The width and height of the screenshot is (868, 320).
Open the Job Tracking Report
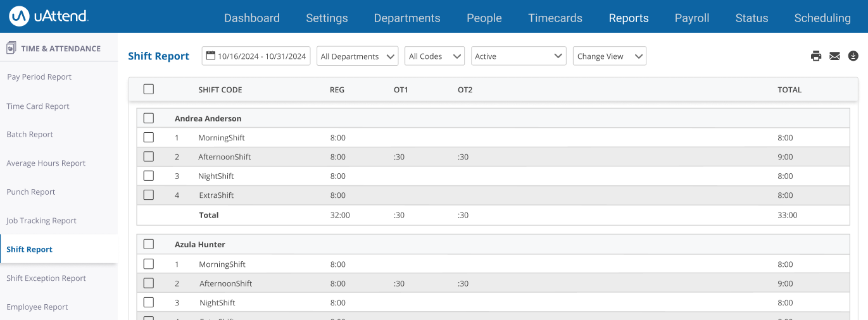41,221
